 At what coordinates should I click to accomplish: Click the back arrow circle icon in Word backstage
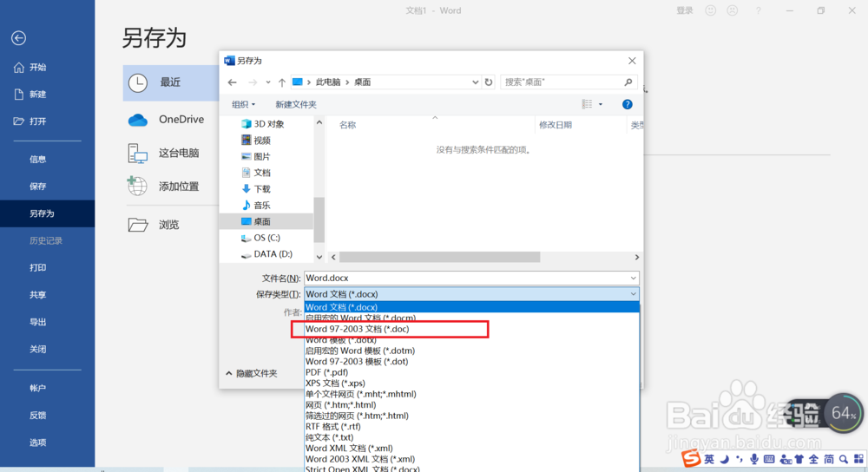click(19, 37)
